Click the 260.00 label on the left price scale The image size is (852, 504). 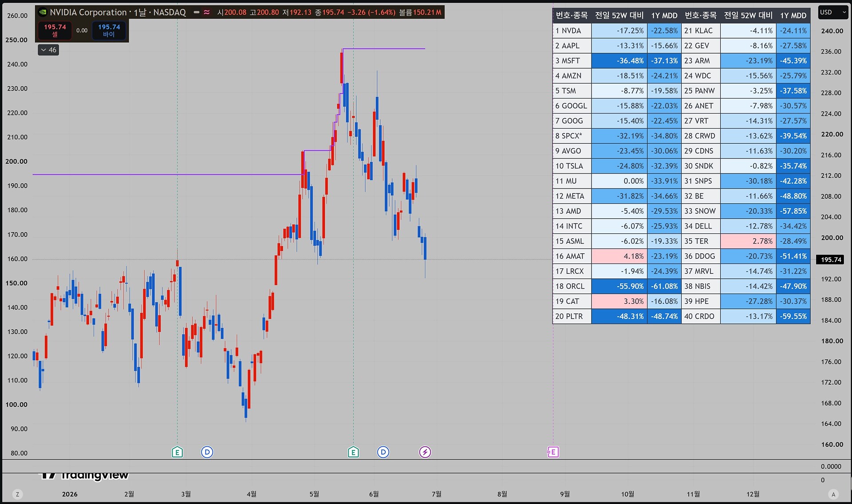[17, 16]
